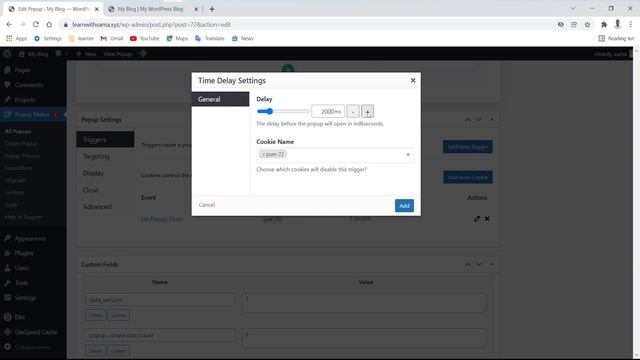Click View Popup in admin bar
This screenshot has width=640, height=360.
(118, 54)
